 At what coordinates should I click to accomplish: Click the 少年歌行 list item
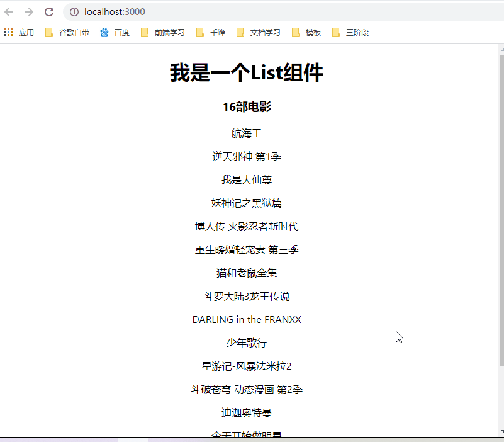tap(246, 343)
